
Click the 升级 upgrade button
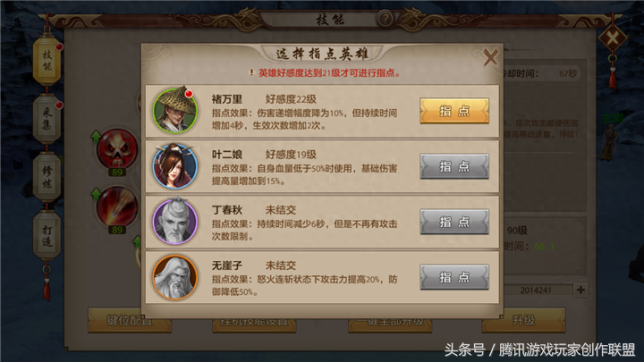click(x=523, y=320)
